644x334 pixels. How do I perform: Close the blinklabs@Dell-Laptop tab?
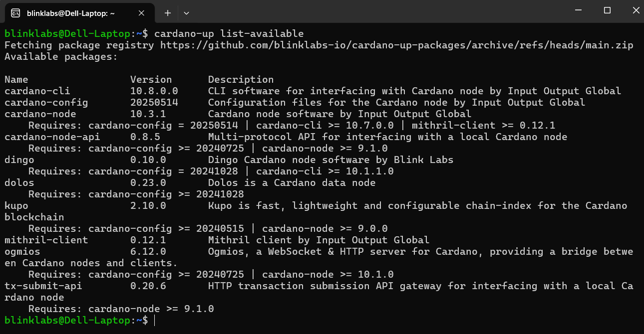click(142, 13)
